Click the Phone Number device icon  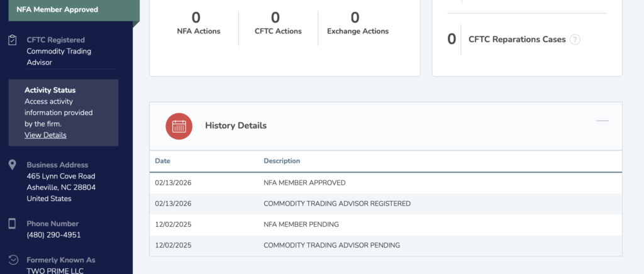pyautogui.click(x=12, y=224)
